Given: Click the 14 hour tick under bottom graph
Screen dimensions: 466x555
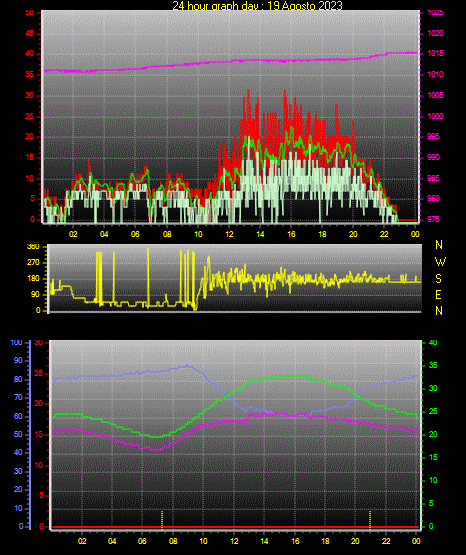Looking at the screenshot, I should pos(264,541).
